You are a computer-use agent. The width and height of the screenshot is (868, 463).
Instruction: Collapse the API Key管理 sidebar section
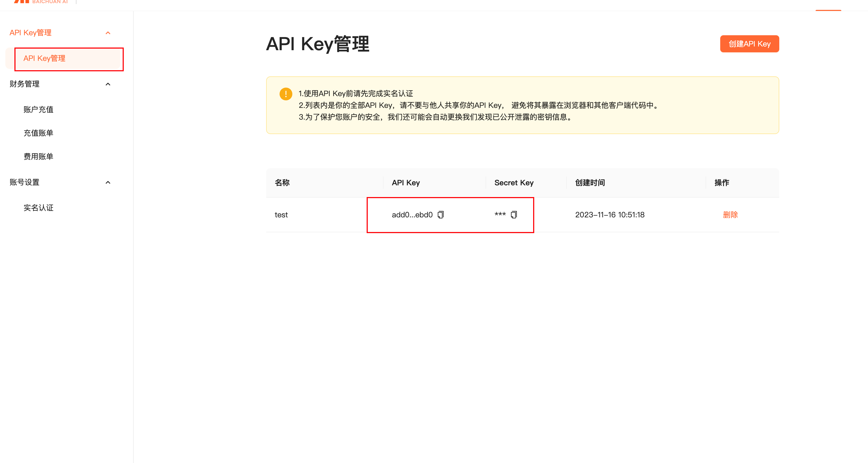coord(108,33)
